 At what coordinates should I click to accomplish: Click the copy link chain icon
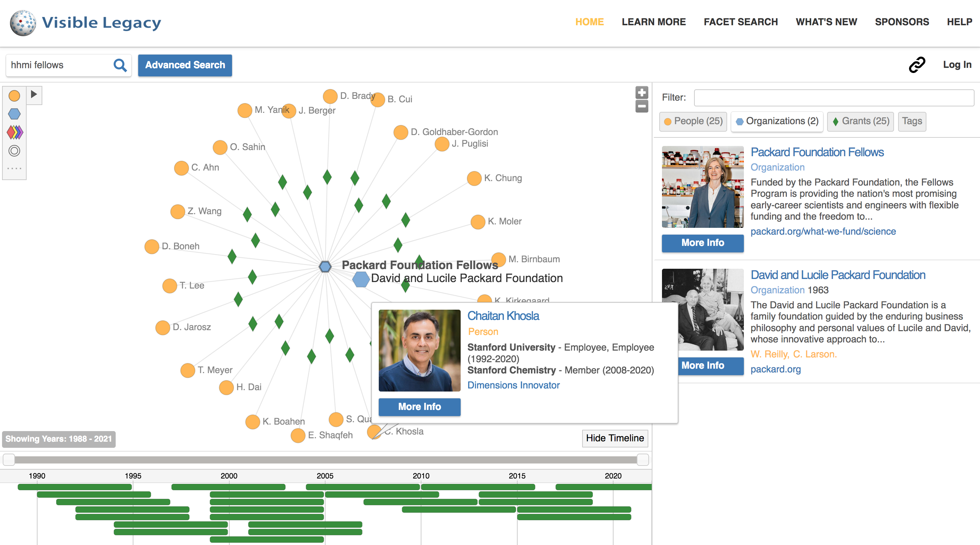(x=917, y=65)
